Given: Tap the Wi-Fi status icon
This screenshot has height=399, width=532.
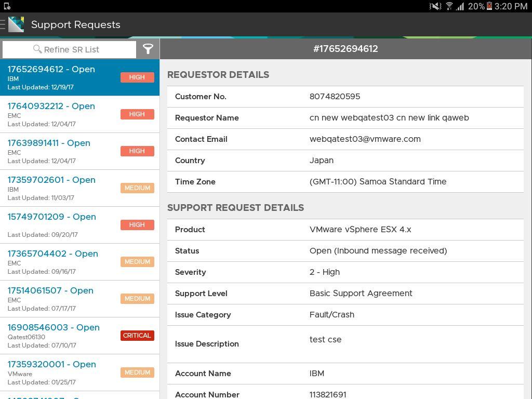Looking at the screenshot, I should click(x=449, y=6).
